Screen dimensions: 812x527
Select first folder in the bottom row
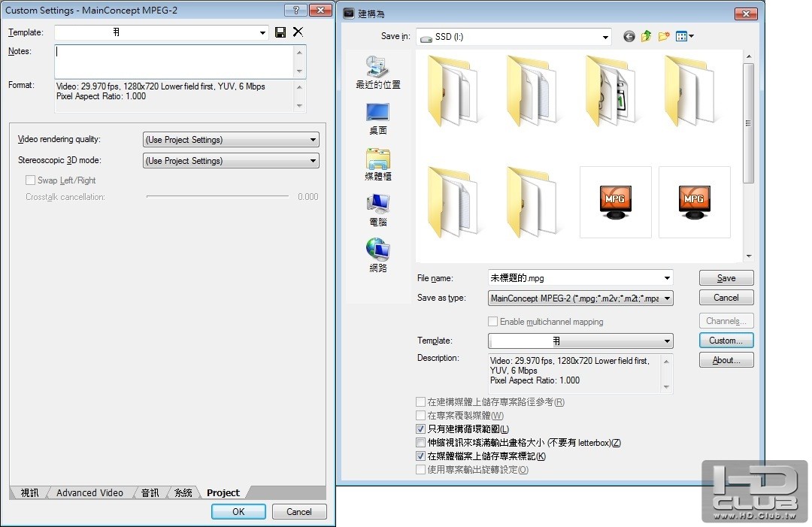click(x=456, y=202)
